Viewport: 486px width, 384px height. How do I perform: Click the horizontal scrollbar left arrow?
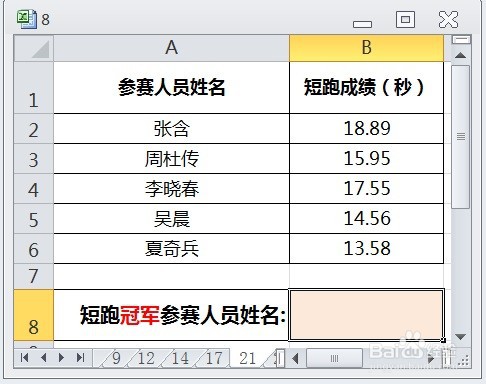[295, 359]
